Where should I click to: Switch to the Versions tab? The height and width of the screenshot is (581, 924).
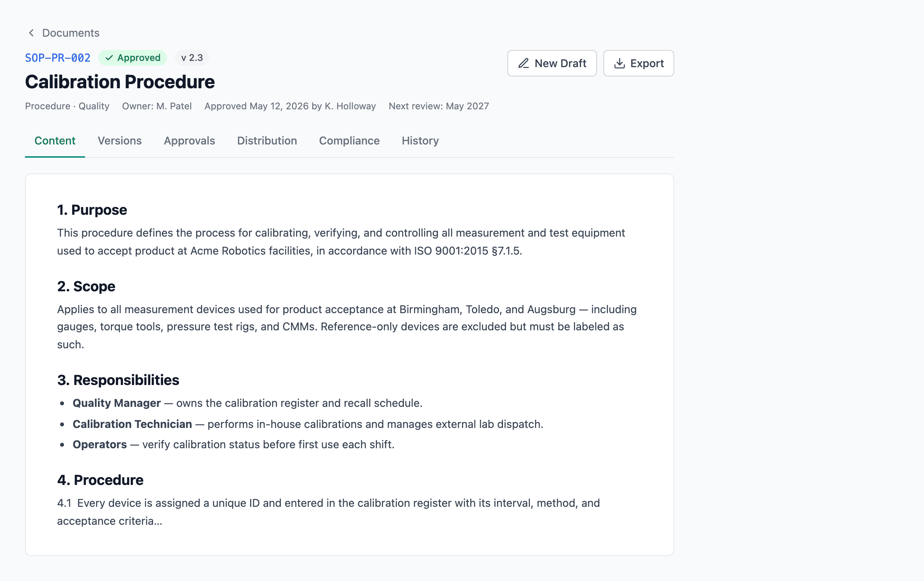(x=119, y=141)
